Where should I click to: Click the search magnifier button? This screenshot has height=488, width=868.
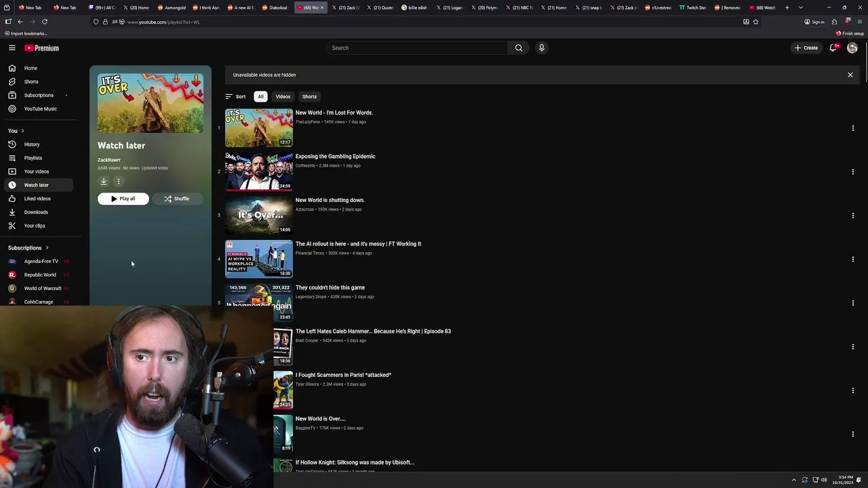point(519,48)
